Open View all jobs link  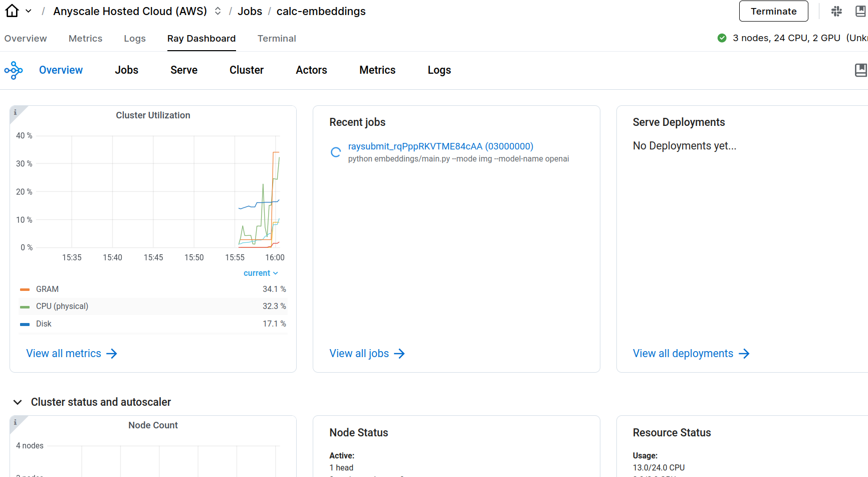tap(367, 354)
